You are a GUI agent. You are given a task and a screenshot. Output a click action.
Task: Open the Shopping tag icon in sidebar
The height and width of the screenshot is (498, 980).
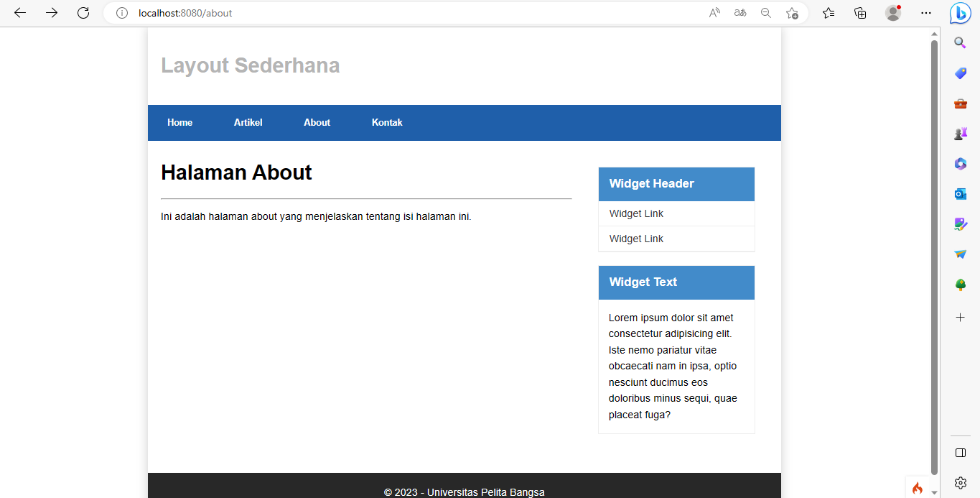pyautogui.click(x=960, y=73)
